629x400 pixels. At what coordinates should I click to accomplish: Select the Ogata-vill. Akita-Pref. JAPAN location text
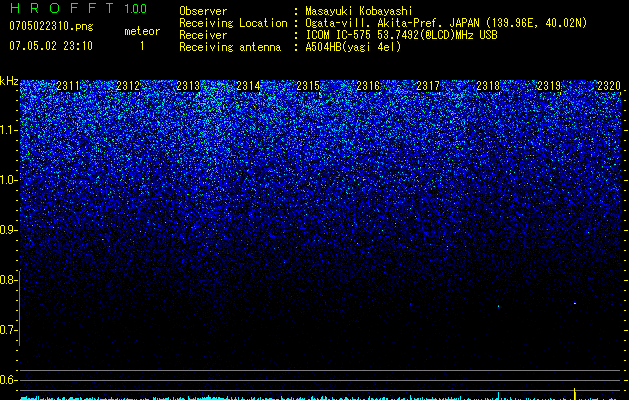446,23
